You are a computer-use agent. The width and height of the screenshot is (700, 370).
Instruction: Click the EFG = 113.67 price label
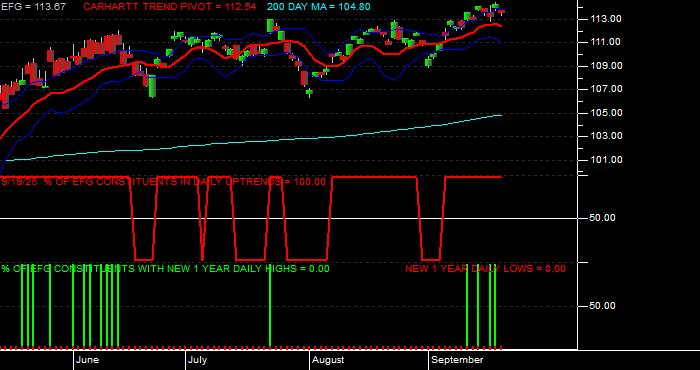click(x=33, y=7)
